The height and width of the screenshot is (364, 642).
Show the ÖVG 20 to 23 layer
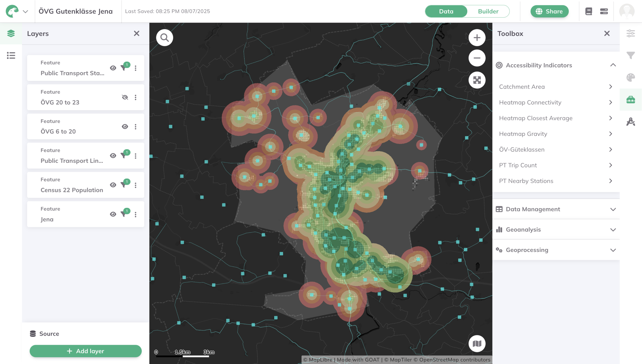[125, 97]
